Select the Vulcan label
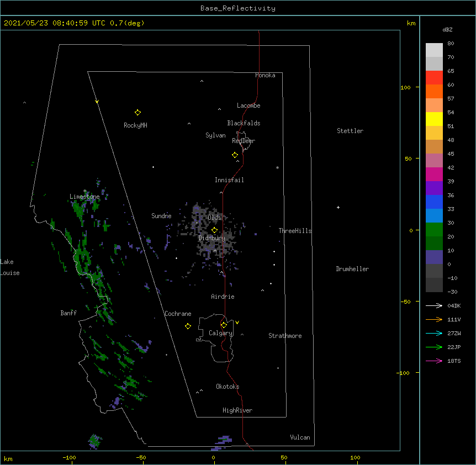This screenshot has height=465, width=476. pyautogui.click(x=300, y=437)
